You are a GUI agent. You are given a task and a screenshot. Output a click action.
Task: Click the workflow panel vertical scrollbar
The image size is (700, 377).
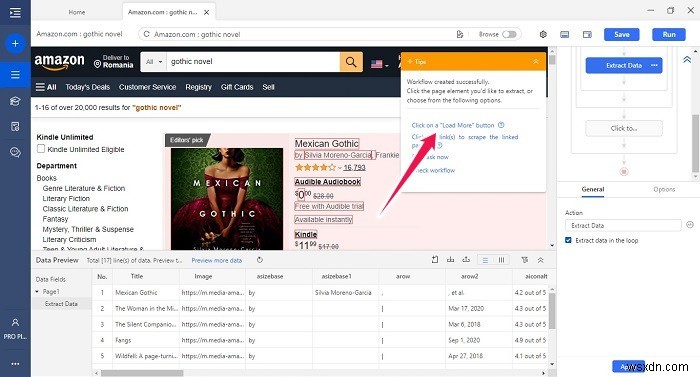(695, 143)
